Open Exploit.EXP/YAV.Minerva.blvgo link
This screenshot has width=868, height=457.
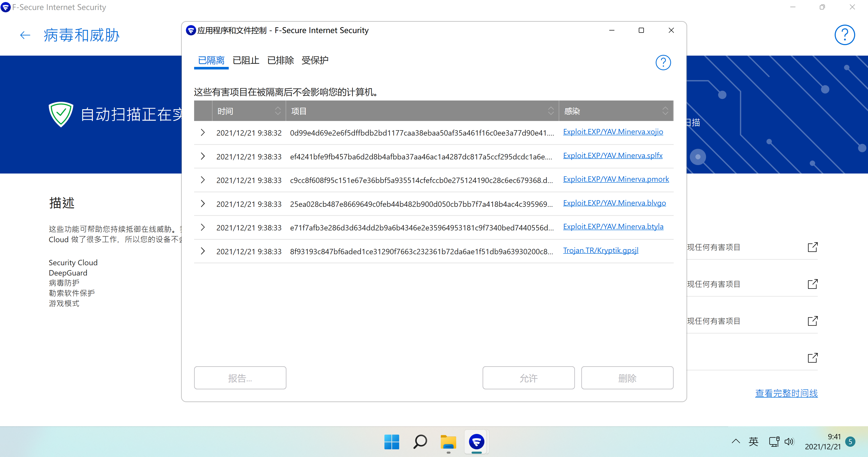click(x=614, y=203)
